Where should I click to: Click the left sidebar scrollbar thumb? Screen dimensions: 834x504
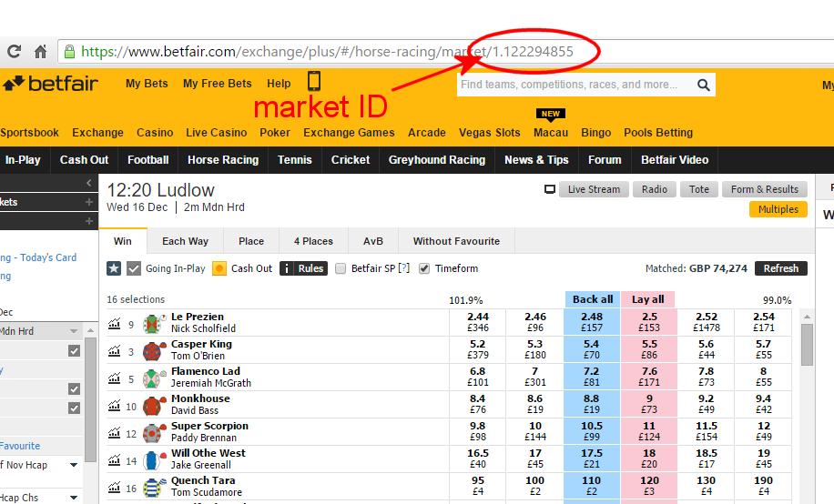click(90, 398)
